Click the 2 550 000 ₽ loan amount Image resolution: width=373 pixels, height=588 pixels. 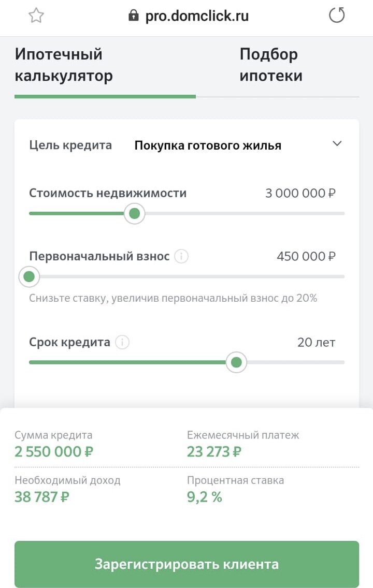54,451
